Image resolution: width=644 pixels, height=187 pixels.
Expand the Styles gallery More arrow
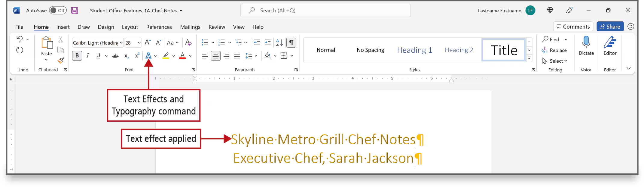click(x=529, y=58)
